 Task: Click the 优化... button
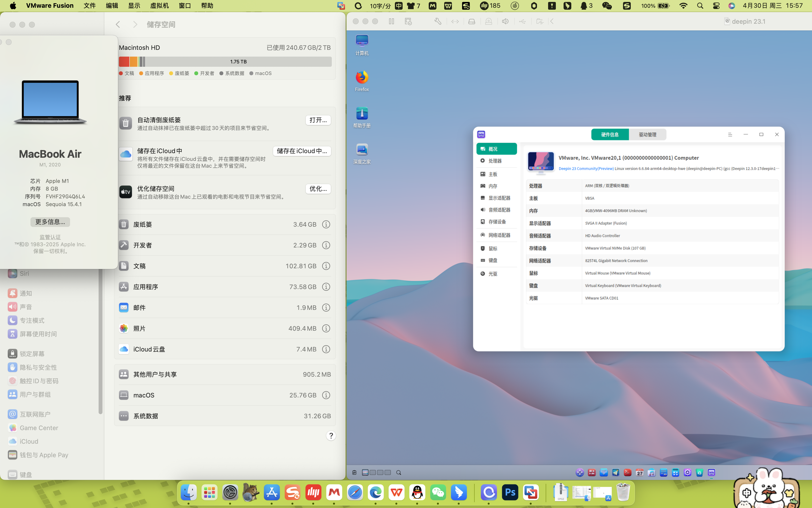click(x=318, y=189)
